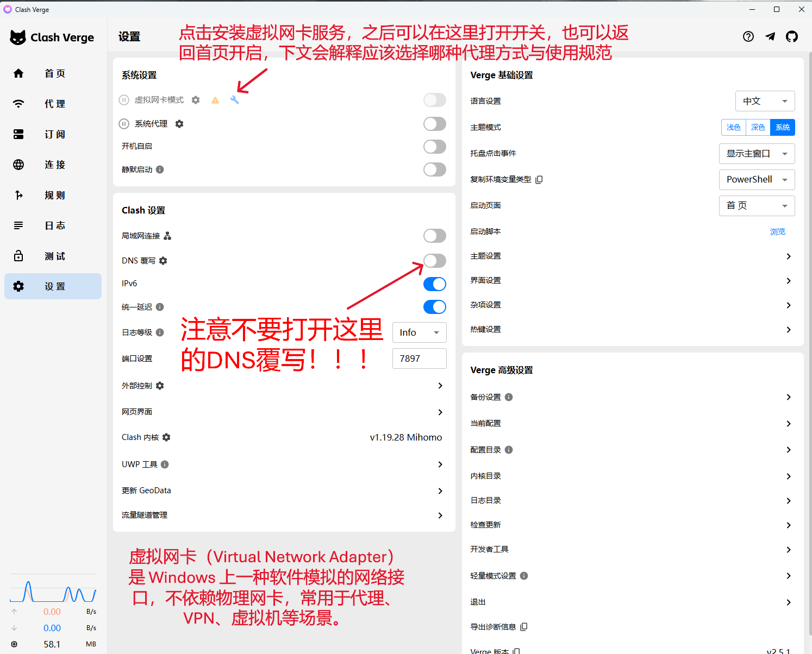This screenshot has width=812, height=654.
Task: Click the 端口设置 7897 field
Action: (420, 359)
